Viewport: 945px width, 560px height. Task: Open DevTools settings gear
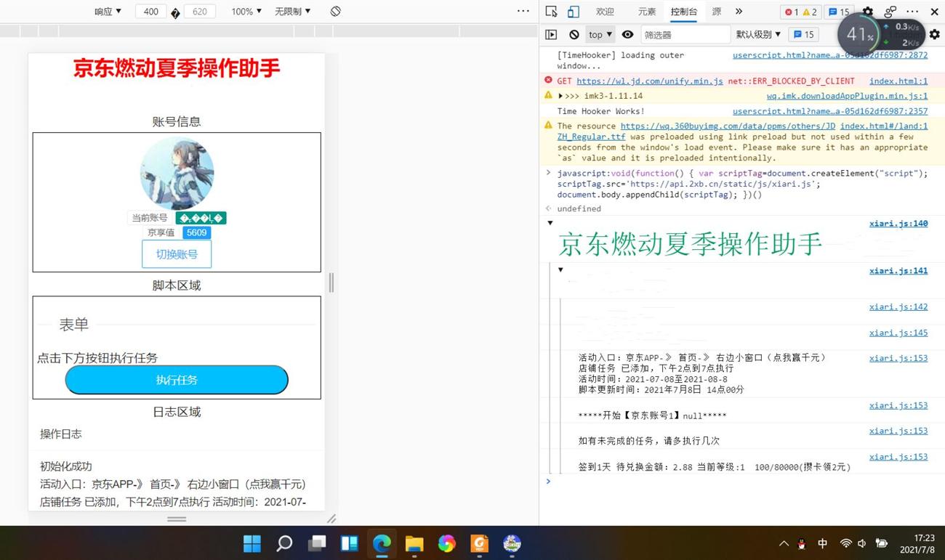coord(867,12)
